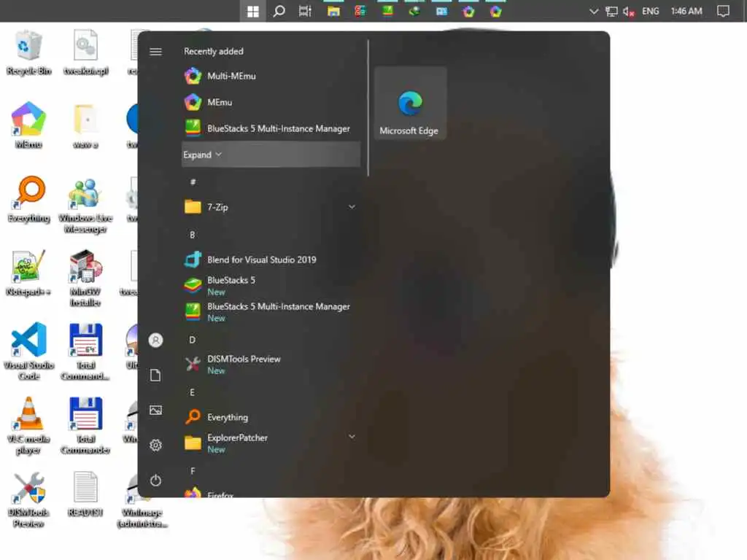Launch Everything search from Start list
The height and width of the screenshot is (560, 747).
click(x=271, y=417)
